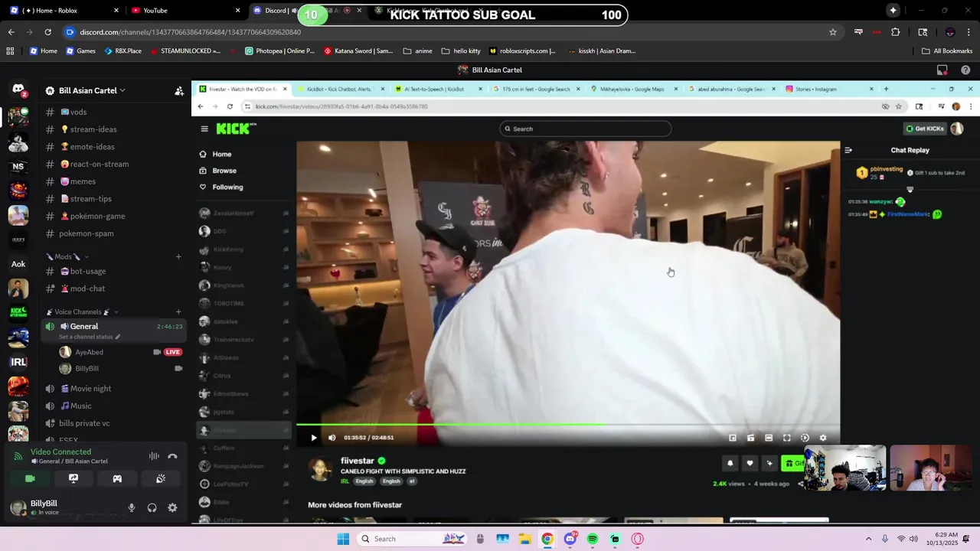Viewport: 980px width, 551px height.
Task: Click the Kick search field
Action: point(586,129)
